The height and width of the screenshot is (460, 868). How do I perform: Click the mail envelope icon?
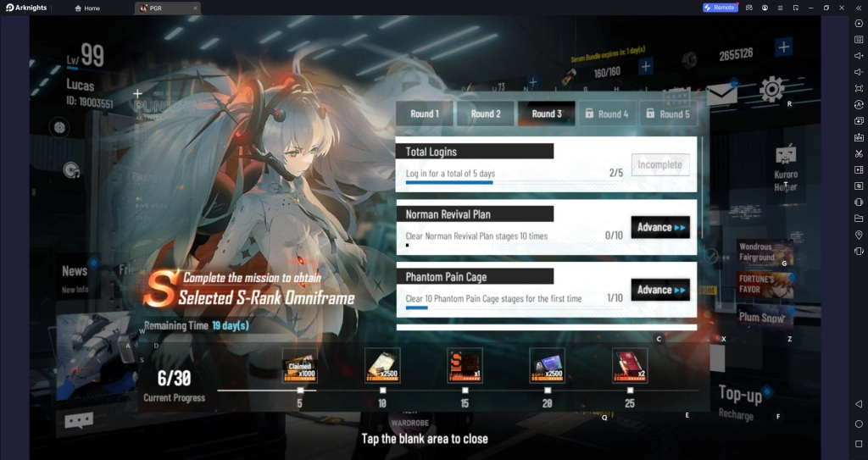tap(722, 94)
